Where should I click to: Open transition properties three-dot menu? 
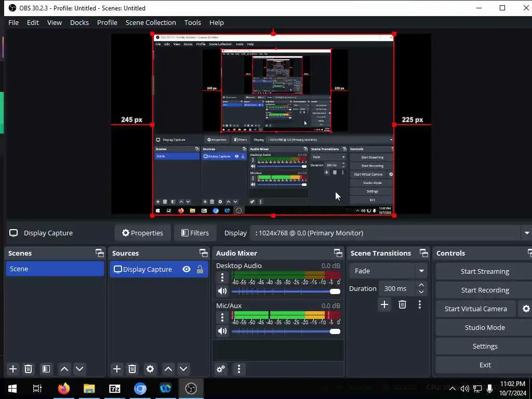click(x=420, y=304)
